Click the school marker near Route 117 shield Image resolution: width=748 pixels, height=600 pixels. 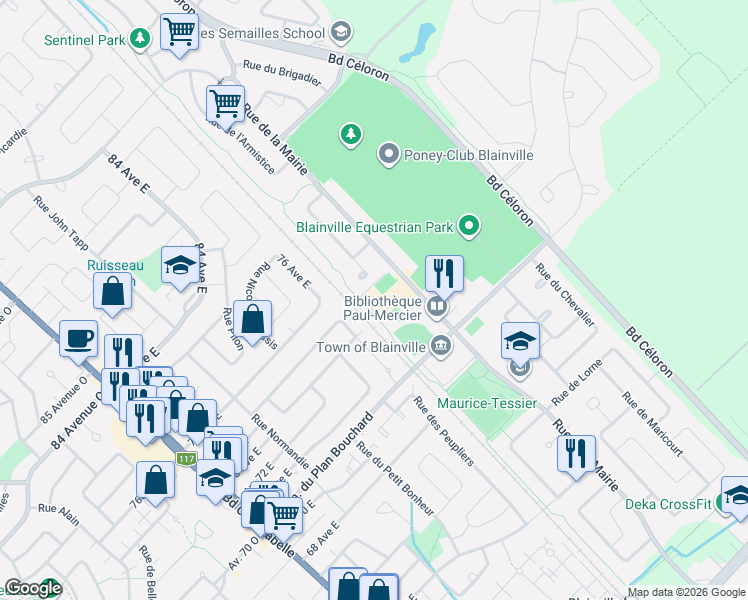[x=216, y=479]
